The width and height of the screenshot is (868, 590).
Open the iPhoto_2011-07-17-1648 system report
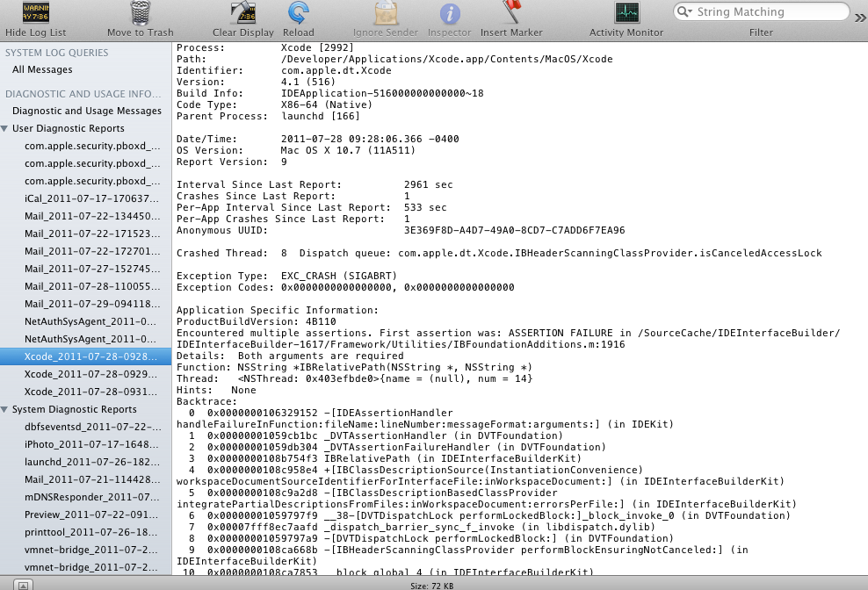(x=86, y=444)
